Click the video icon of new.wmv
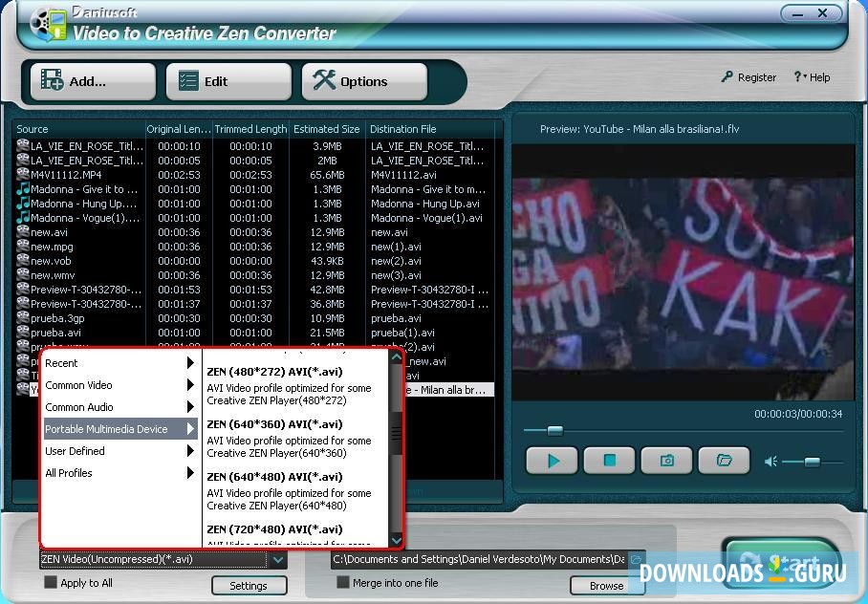Image resolution: width=868 pixels, height=604 pixels. 23,275
